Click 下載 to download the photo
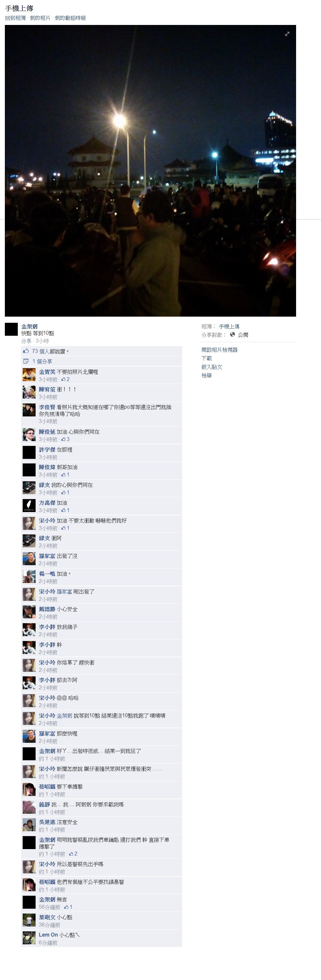The width and height of the screenshot is (321, 980). [x=207, y=358]
